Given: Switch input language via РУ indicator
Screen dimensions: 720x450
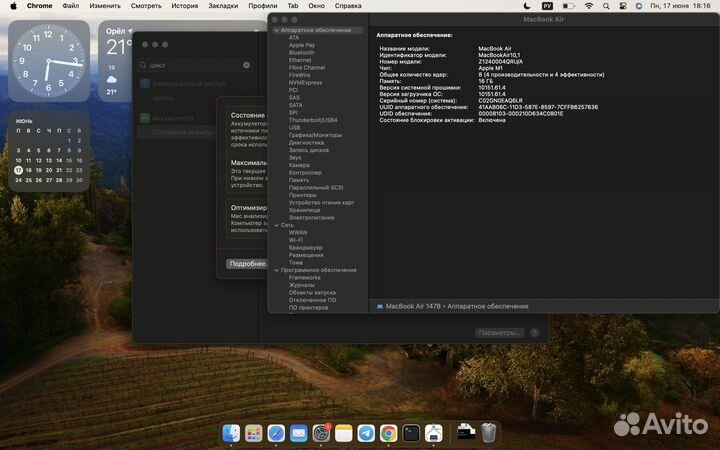Looking at the screenshot, I should point(547,6).
